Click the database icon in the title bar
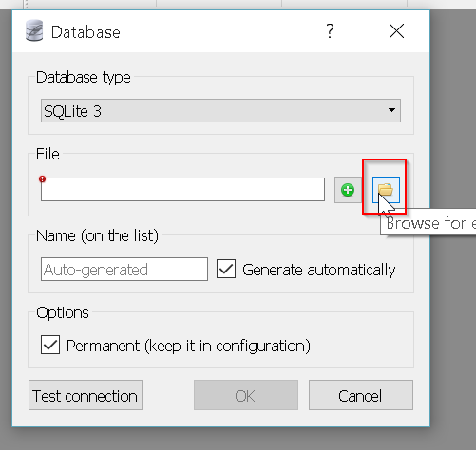This screenshot has width=476, height=450. (x=34, y=30)
